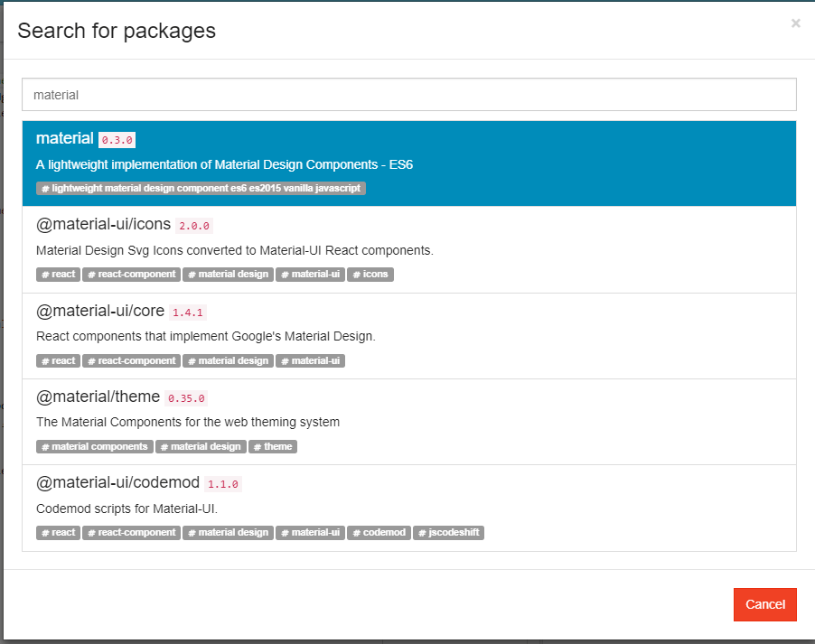Click the 'material components' tag
Image resolution: width=815 pixels, height=644 pixels.
coord(95,446)
